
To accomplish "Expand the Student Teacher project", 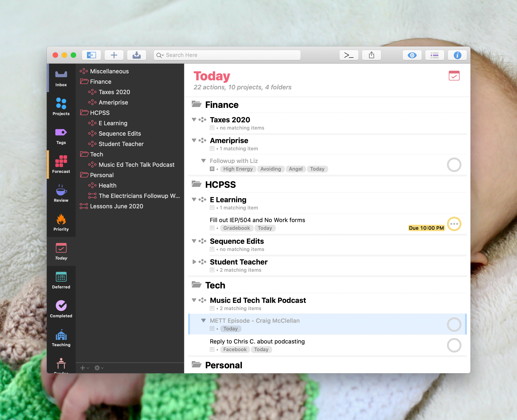I will 194,262.
